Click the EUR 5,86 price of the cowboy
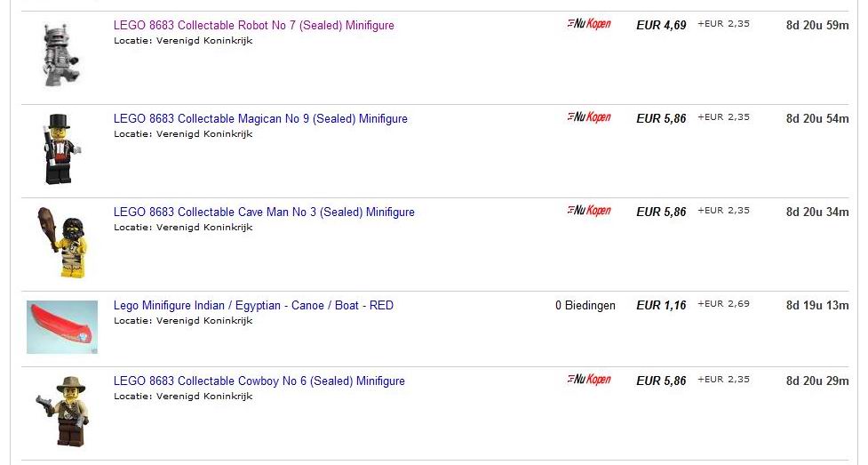 [661, 381]
